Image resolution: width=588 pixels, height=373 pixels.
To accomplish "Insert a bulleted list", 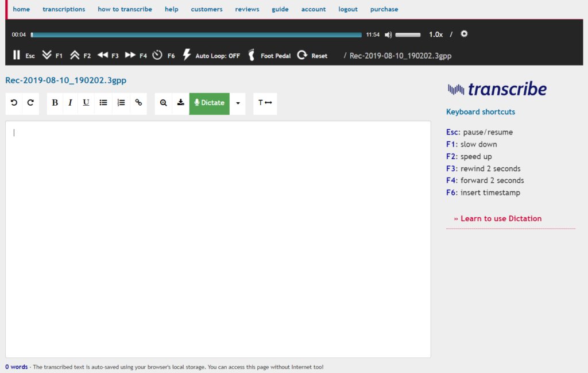I will click(x=103, y=103).
